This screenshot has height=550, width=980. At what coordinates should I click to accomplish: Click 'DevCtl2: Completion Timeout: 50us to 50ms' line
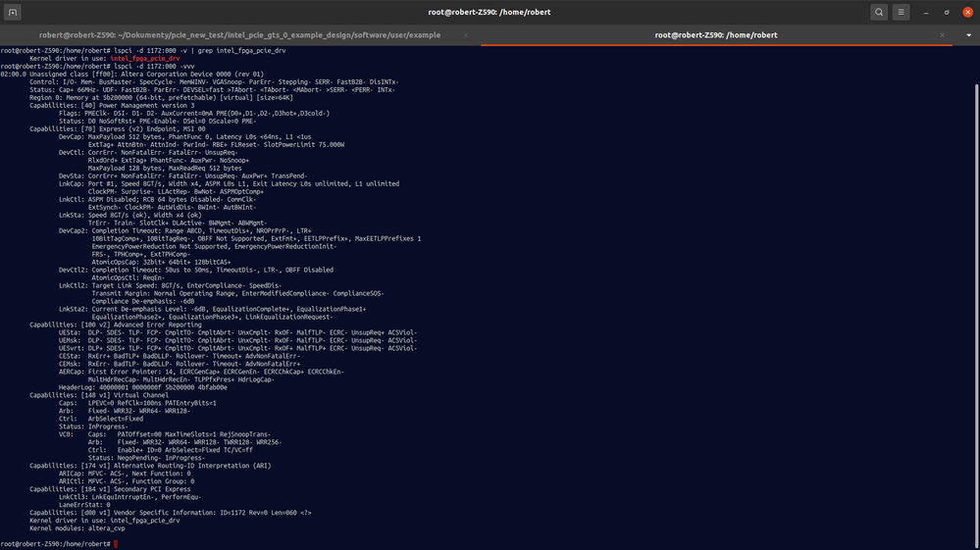(196, 270)
